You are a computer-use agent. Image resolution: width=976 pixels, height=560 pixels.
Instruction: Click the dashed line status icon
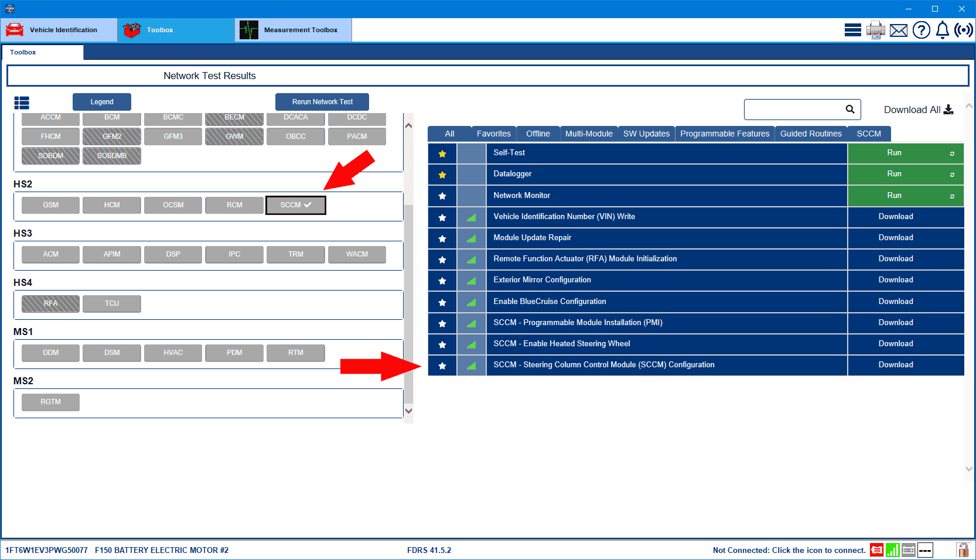tap(925, 550)
